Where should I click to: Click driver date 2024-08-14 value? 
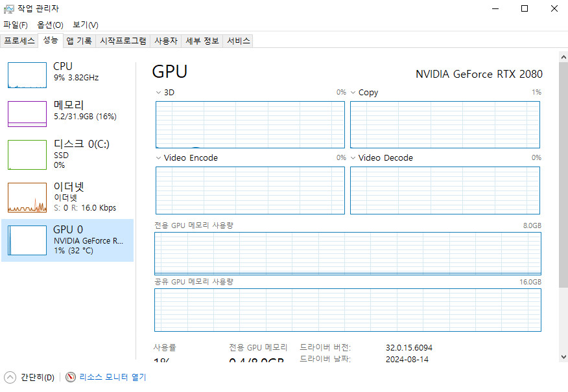click(x=407, y=359)
